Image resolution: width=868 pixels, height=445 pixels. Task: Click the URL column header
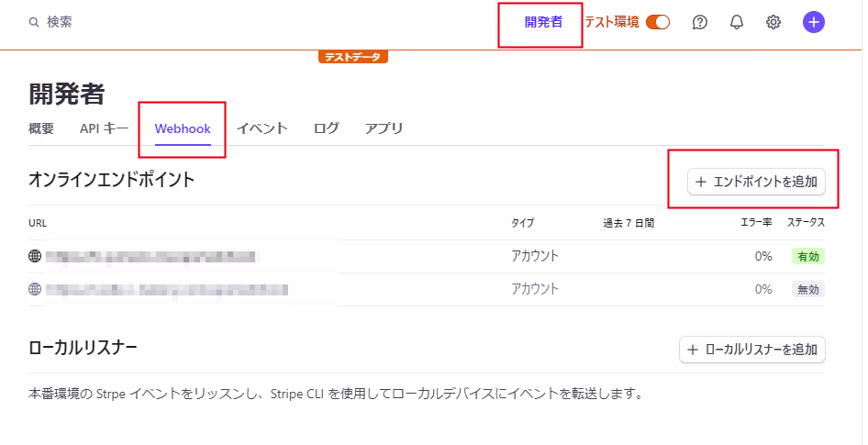click(38, 223)
